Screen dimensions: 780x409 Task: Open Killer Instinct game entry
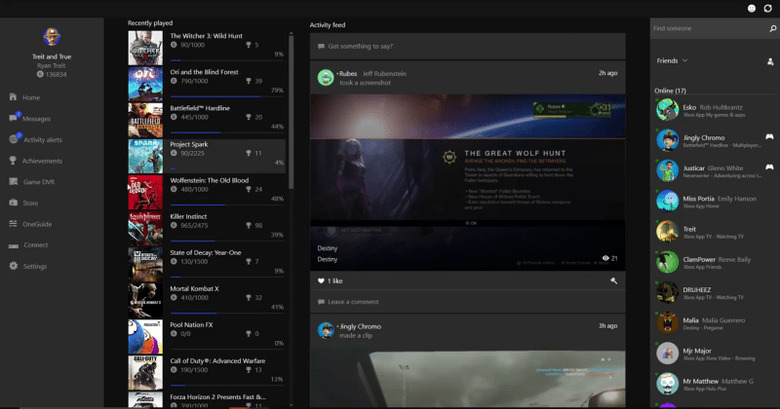pyautogui.click(x=206, y=228)
